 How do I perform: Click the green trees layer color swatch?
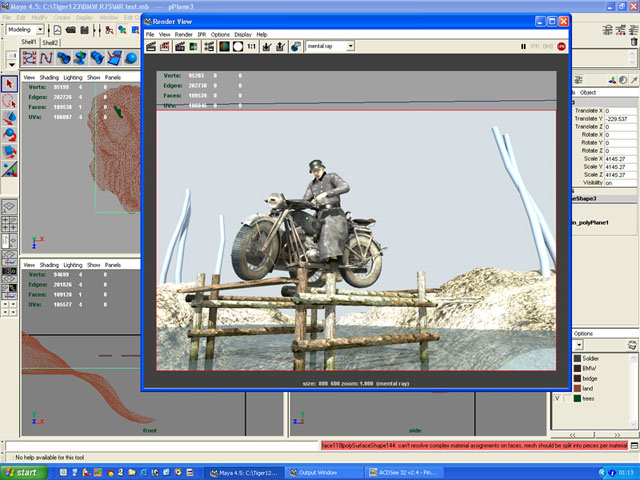click(577, 398)
